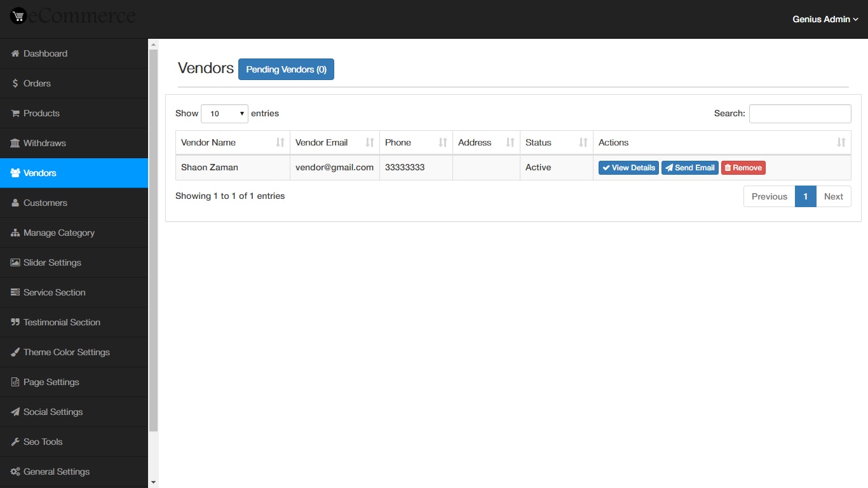Open the Genius Admin account menu
This screenshot has width=868, height=488.
[x=824, y=19]
